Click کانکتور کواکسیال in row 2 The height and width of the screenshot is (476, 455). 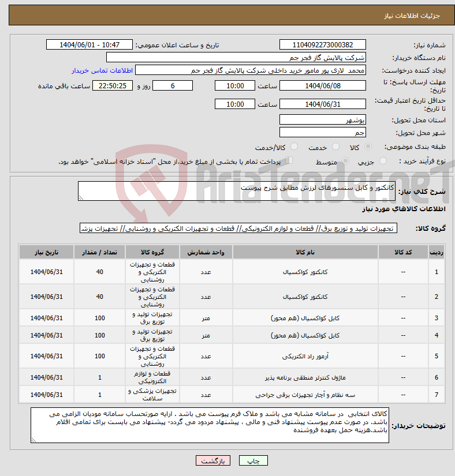click(305, 297)
